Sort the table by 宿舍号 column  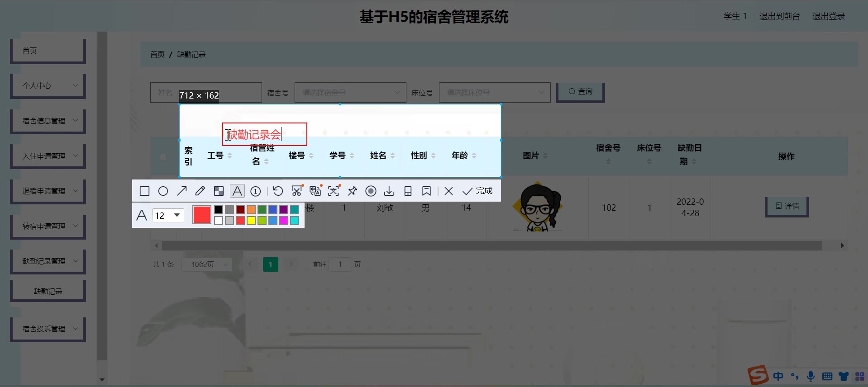608,161
